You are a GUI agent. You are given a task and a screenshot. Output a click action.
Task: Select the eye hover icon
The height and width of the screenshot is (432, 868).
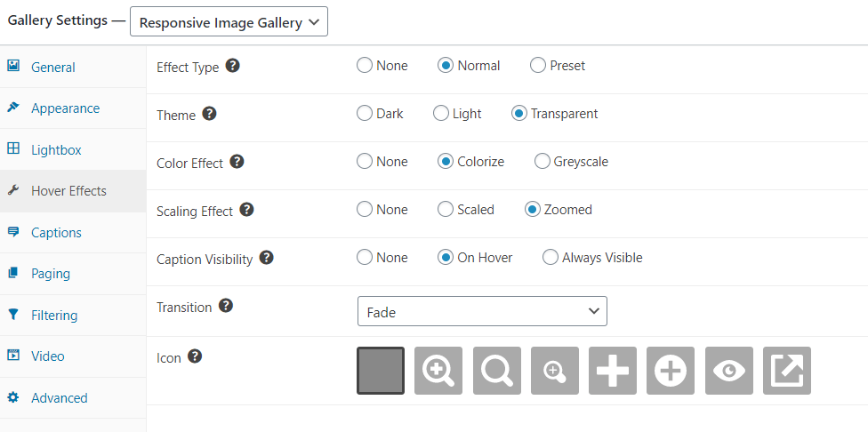coord(729,371)
